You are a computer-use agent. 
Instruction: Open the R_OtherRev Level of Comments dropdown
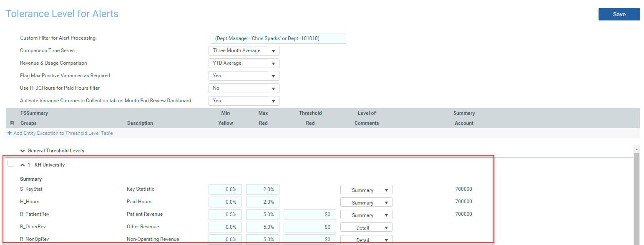(x=366, y=227)
